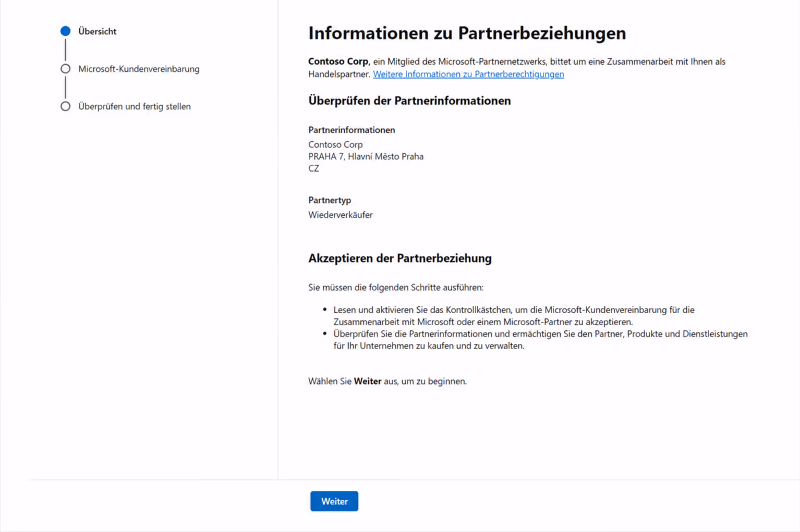Click the Microsoft-Kundenvereinbarung step circle
800x532 pixels.
65,69
